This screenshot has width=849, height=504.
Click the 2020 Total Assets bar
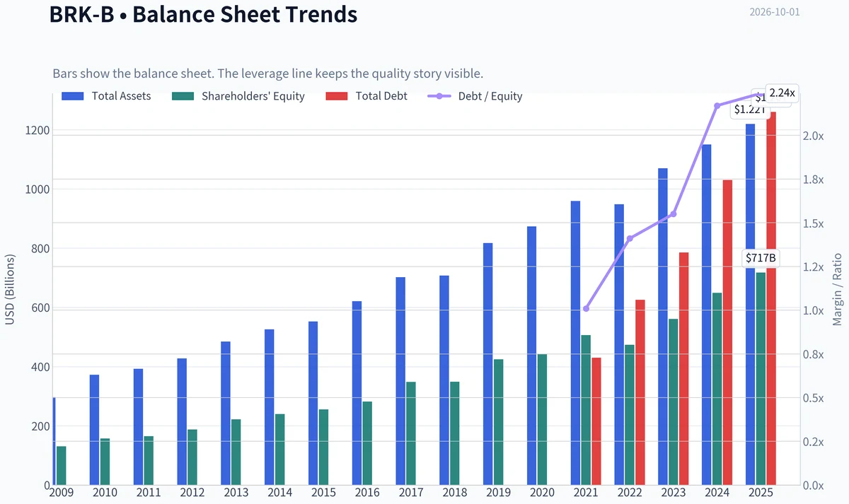[532, 356]
